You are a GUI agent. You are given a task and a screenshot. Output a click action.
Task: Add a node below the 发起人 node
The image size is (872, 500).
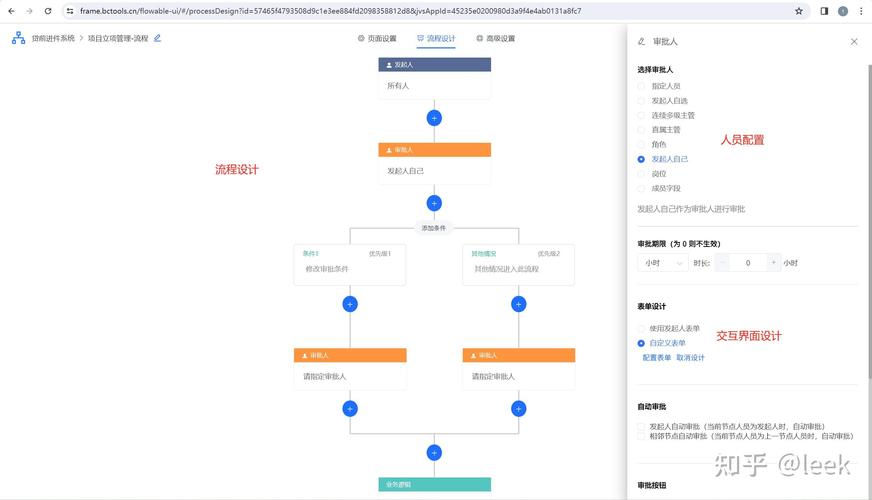click(434, 118)
